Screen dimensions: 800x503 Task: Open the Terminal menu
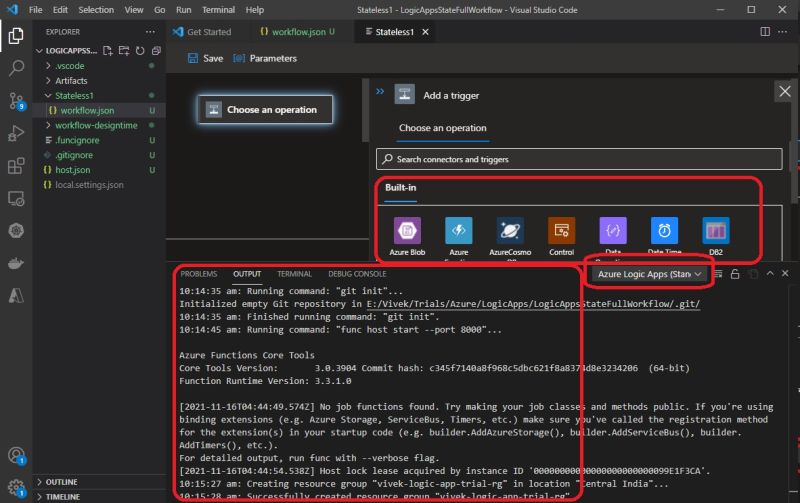(218, 10)
